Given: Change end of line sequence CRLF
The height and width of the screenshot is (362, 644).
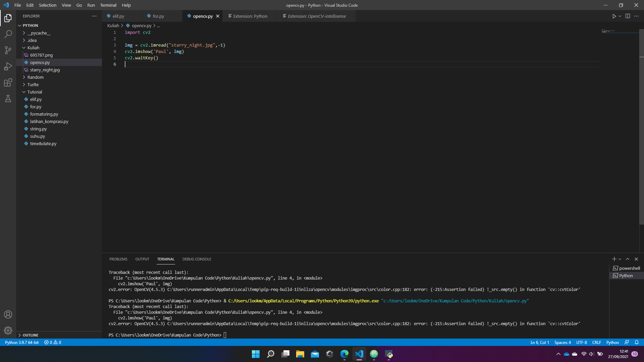Looking at the screenshot, I should (596, 342).
